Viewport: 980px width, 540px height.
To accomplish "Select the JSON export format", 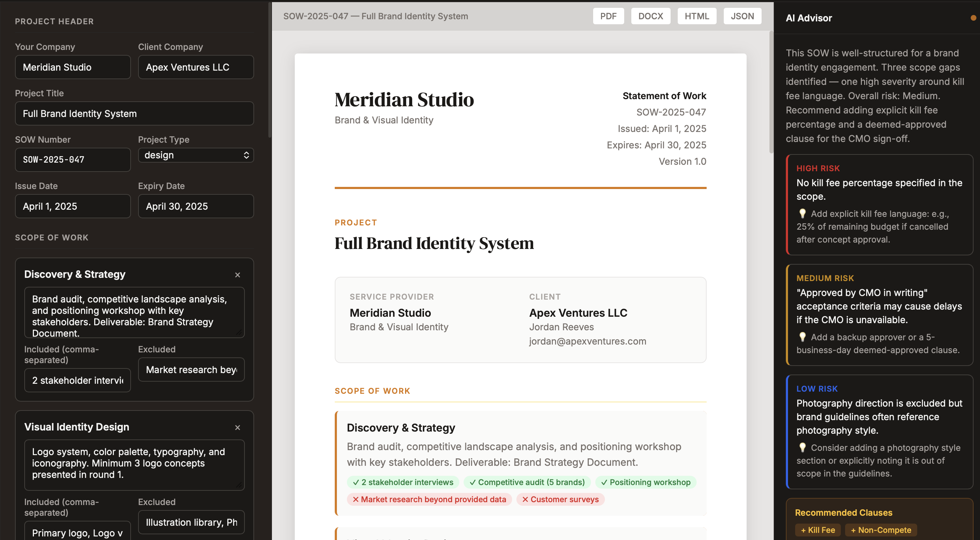I will (742, 16).
